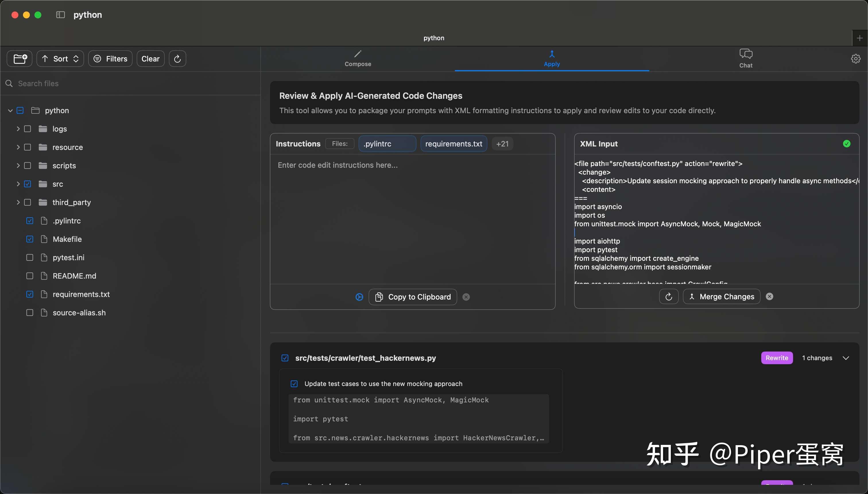Click the blue prompt settings gear icon

tap(359, 297)
